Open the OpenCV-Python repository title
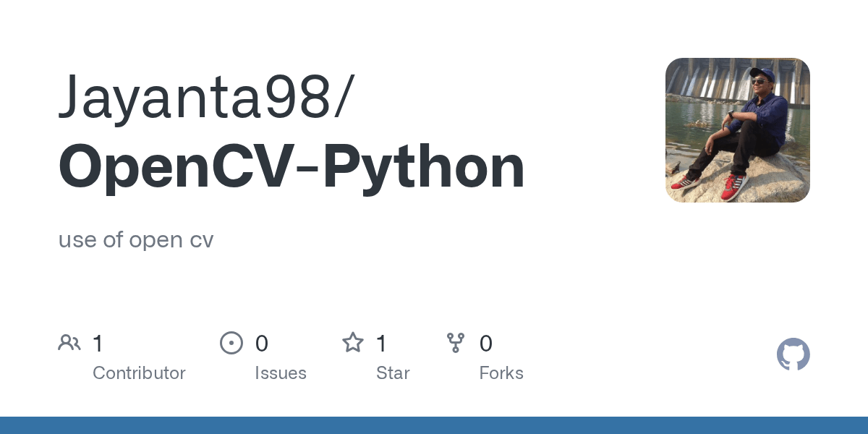The height and width of the screenshot is (434, 868). [x=292, y=166]
